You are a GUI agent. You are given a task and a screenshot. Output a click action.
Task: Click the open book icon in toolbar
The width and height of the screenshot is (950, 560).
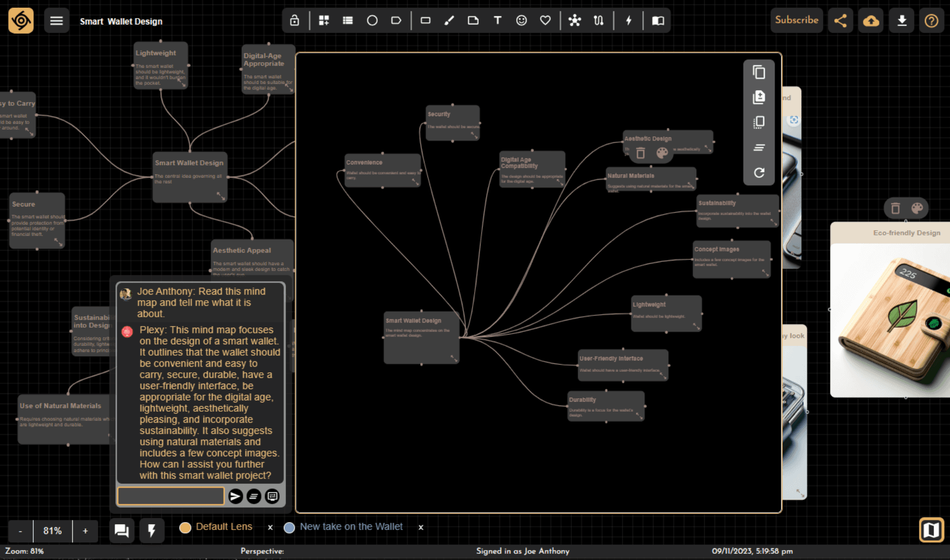coord(658,21)
